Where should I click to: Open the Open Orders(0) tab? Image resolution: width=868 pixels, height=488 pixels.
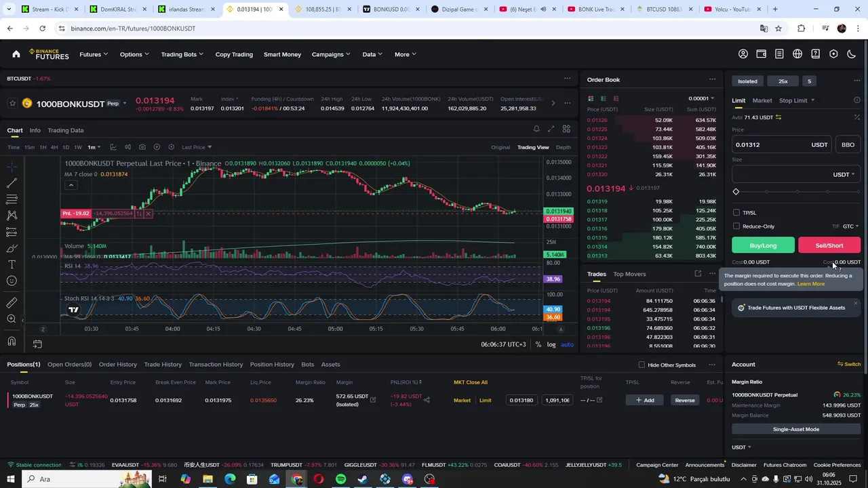click(69, 365)
